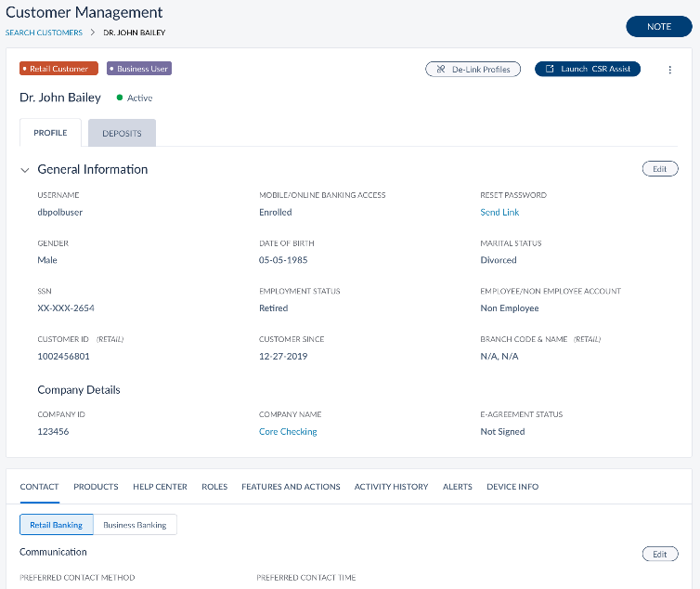The width and height of the screenshot is (700, 589).
Task: Select the Retail Banking toggle
Action: pyautogui.click(x=56, y=525)
